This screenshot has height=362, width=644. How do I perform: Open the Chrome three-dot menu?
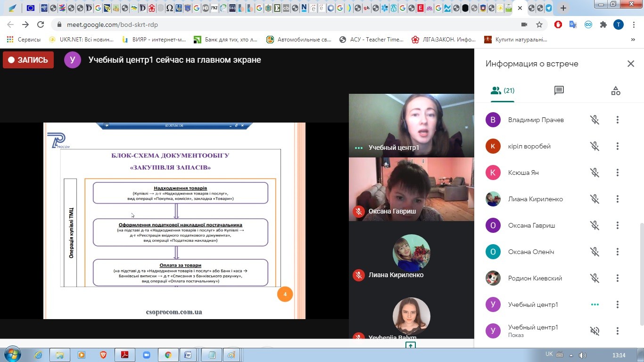(634, 25)
